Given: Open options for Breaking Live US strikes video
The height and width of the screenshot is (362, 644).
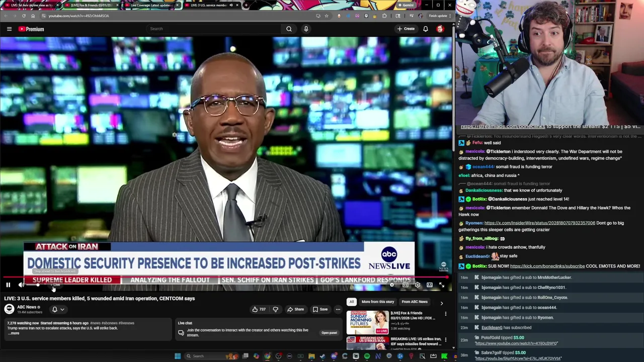Looking at the screenshot, I should tap(445, 340).
